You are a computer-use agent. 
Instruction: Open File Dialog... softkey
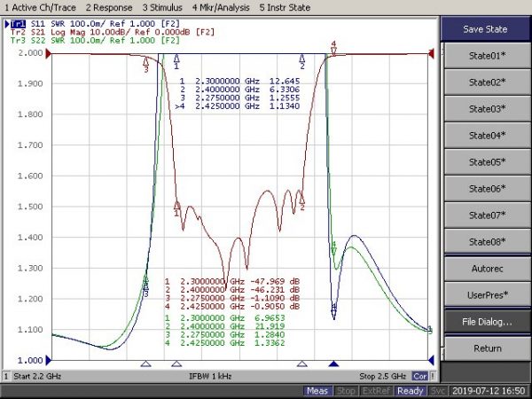486,321
